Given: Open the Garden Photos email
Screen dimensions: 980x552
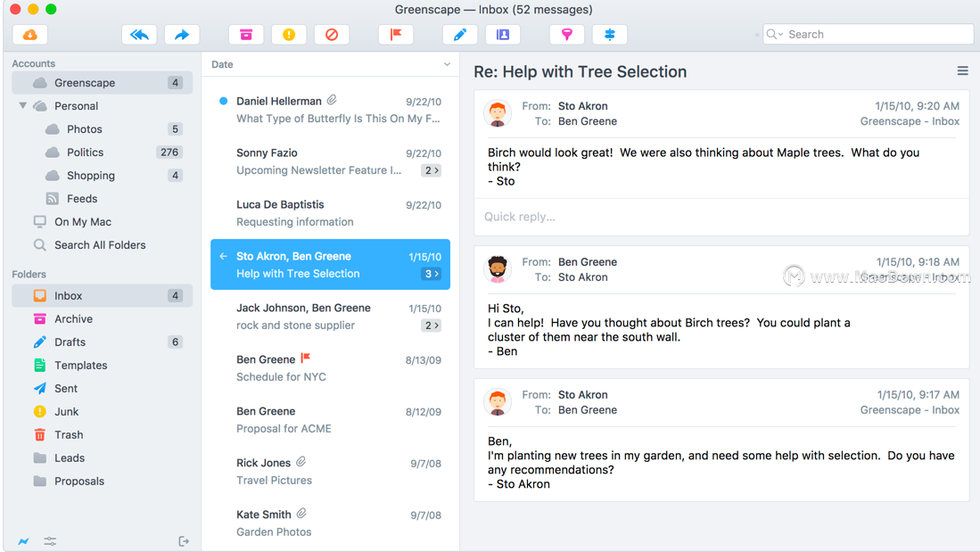Looking at the screenshot, I should pyautogui.click(x=330, y=523).
